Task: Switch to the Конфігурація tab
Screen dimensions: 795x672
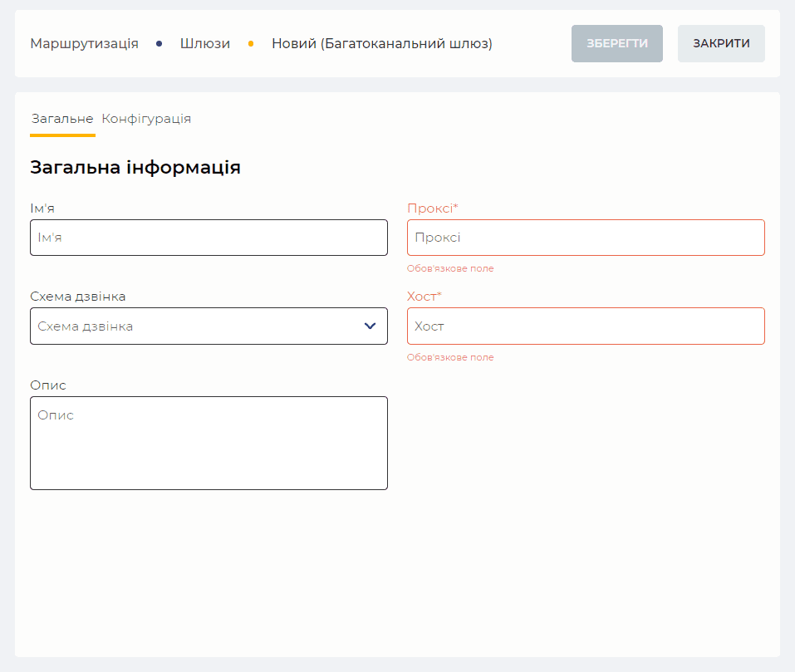Action: click(146, 119)
